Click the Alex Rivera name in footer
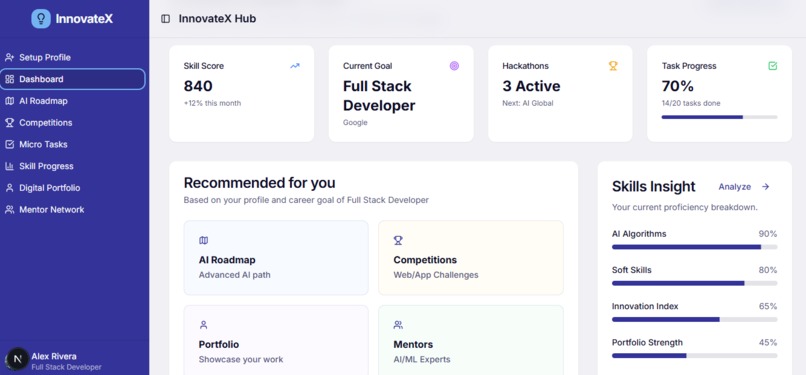Screen dimensions: 806x375 pyautogui.click(x=54, y=357)
